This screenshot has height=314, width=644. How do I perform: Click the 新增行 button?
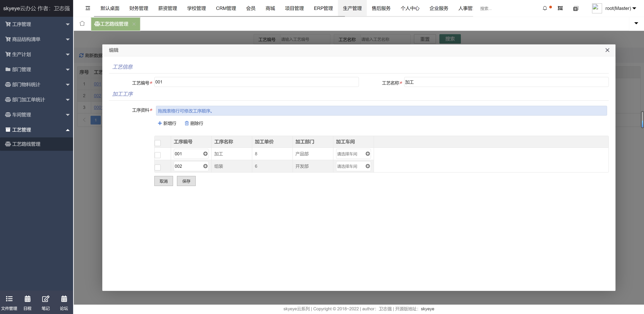168,123
